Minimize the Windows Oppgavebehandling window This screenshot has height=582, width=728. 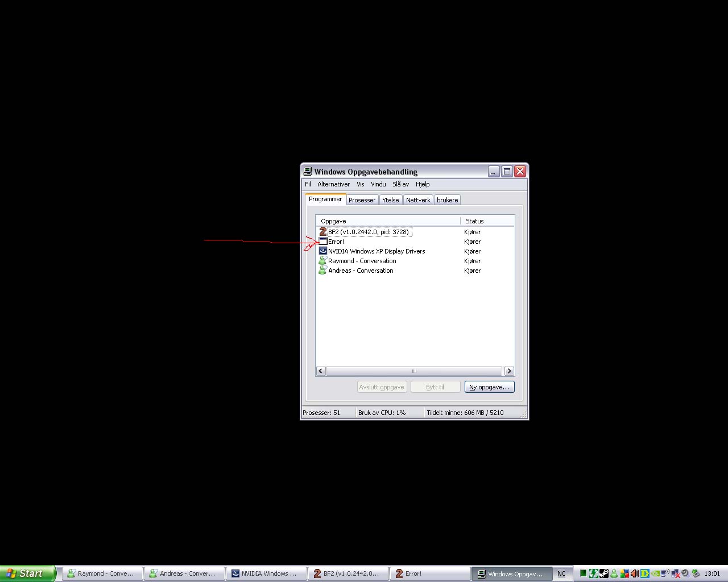pos(494,171)
